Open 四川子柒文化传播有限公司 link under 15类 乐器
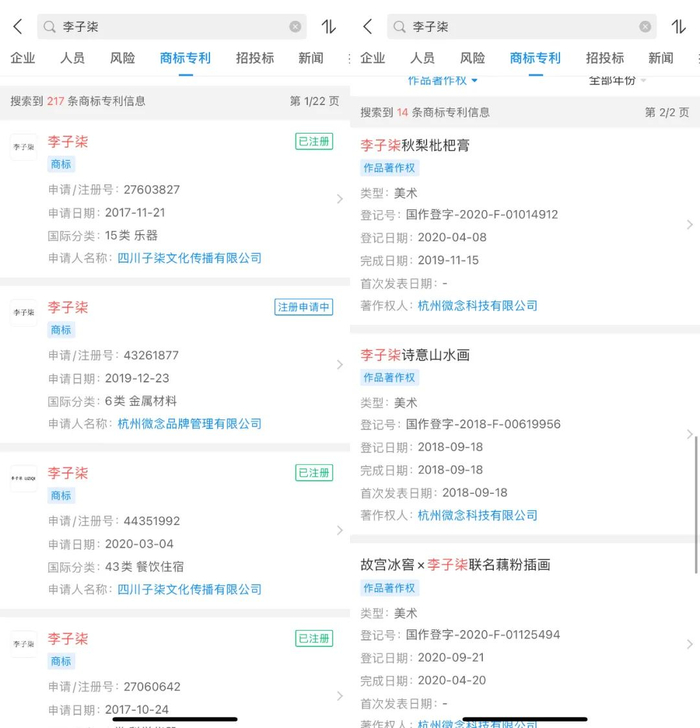 (189, 258)
